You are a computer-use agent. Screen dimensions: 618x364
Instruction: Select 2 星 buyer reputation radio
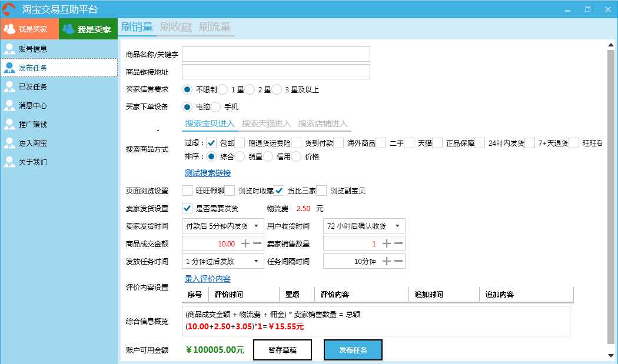click(x=250, y=89)
